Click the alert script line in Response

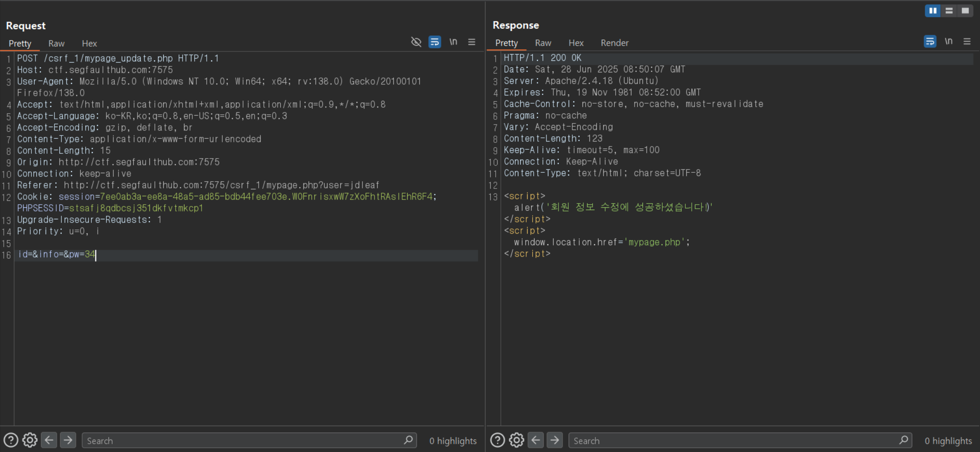(x=613, y=207)
